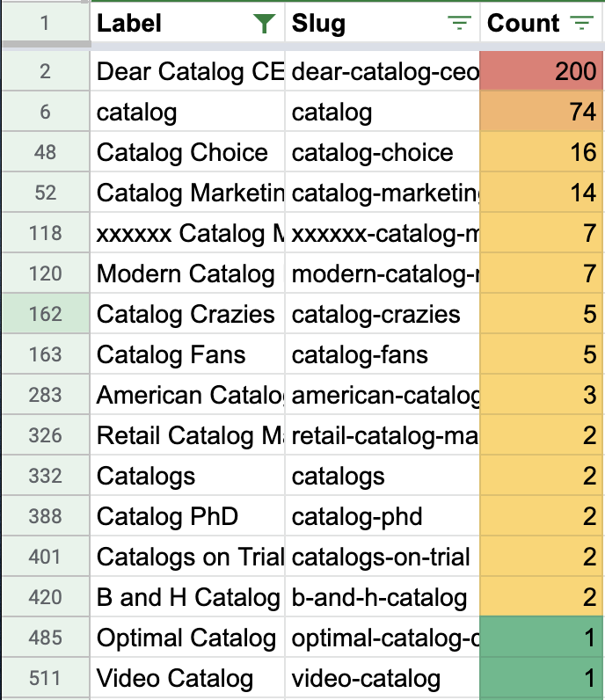
Task: Select row 1 header number
Action: coord(45,24)
